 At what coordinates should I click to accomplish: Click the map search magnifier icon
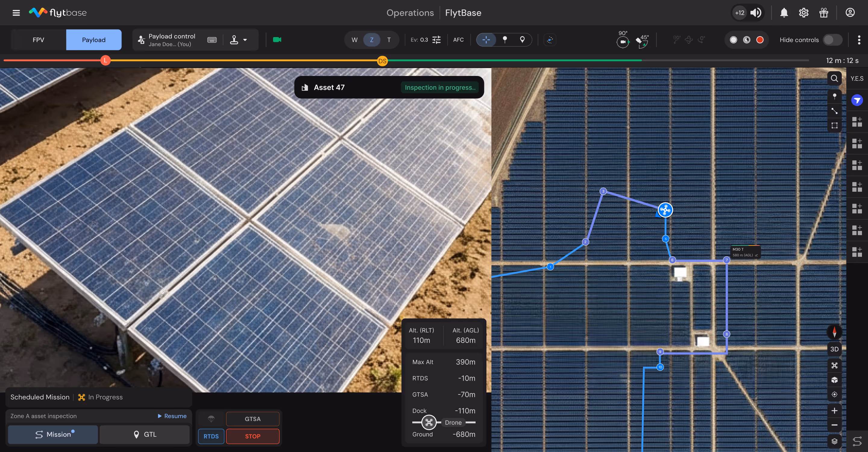834,78
